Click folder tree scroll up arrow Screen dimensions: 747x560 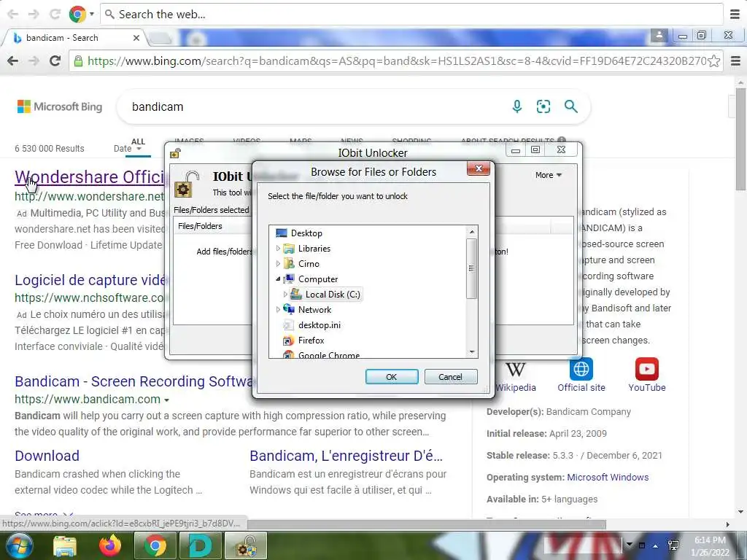[x=472, y=232]
